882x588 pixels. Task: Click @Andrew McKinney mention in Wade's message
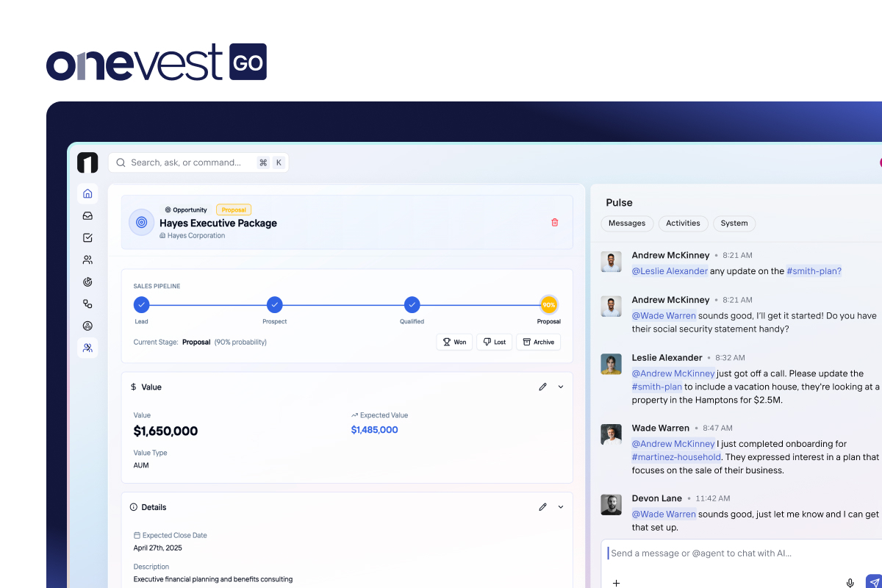click(673, 444)
